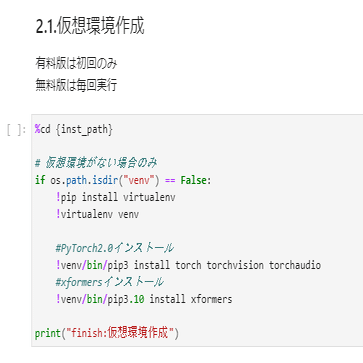Click the "finish:仮想環境作成" string
Screen dimensions: 363x363
tap(120, 333)
